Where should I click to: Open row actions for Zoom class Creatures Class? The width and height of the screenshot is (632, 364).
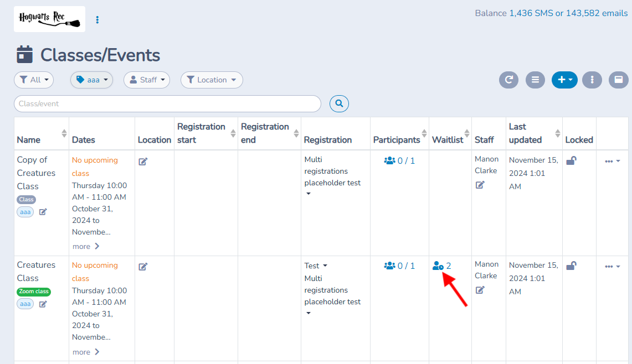tap(612, 267)
